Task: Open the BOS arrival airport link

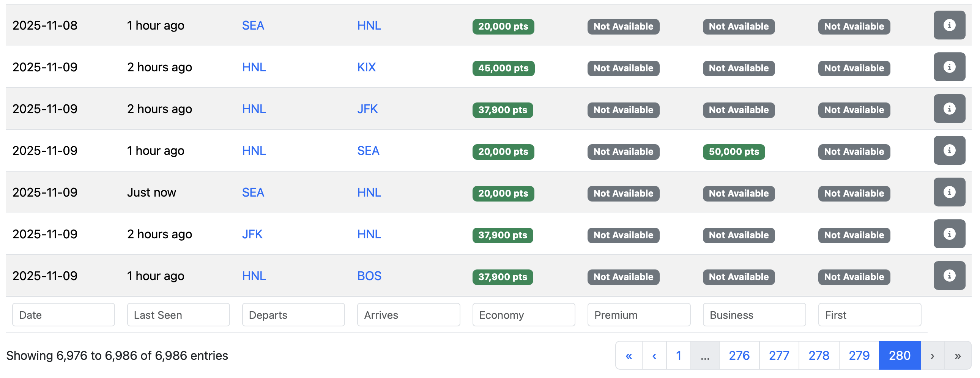Action: (x=369, y=276)
